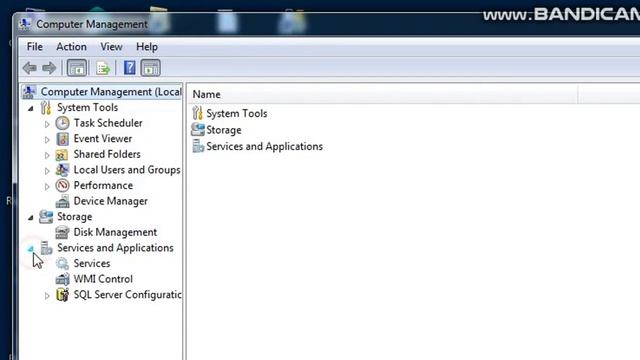Collapse the System Tools tree node
Image resolution: width=640 pixels, height=360 pixels.
(31, 109)
